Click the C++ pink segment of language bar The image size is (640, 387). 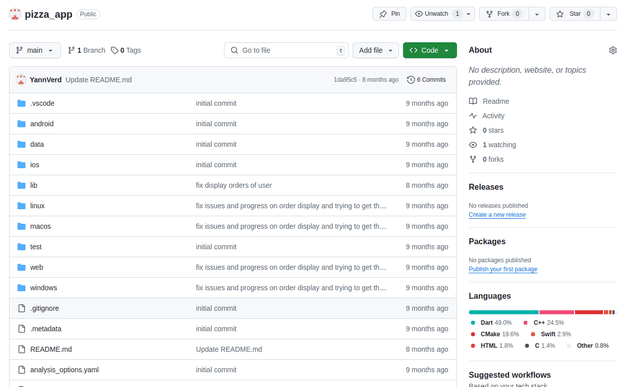pos(557,312)
